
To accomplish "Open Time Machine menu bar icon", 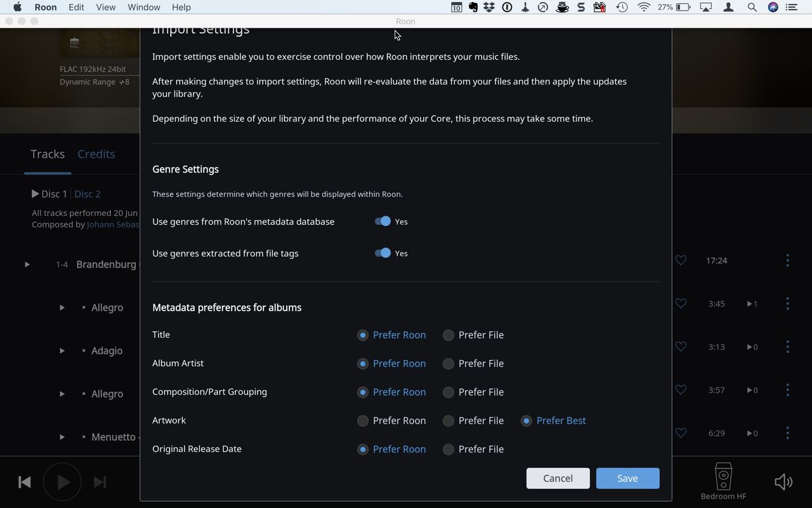I will coord(622,8).
